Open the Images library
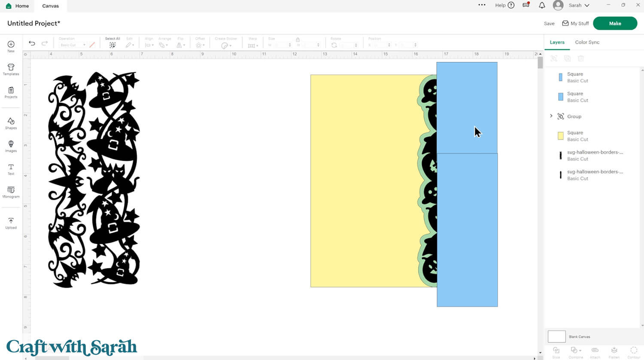 click(x=11, y=145)
